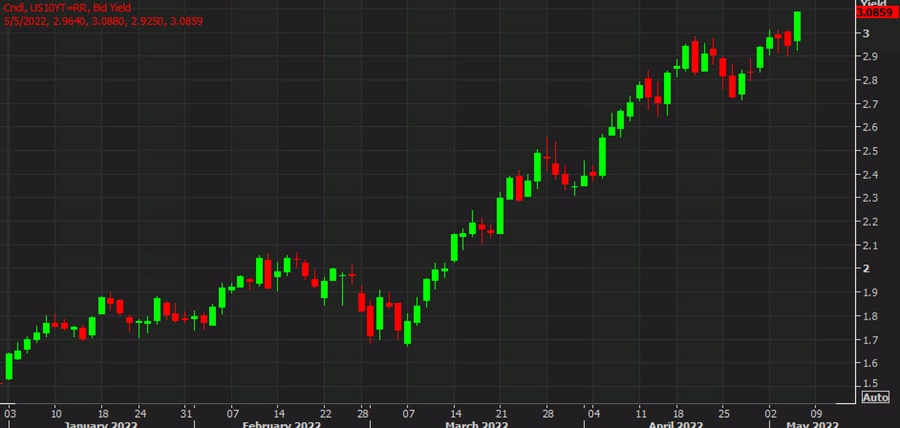Click the bold 2 level on yield axis

point(864,269)
